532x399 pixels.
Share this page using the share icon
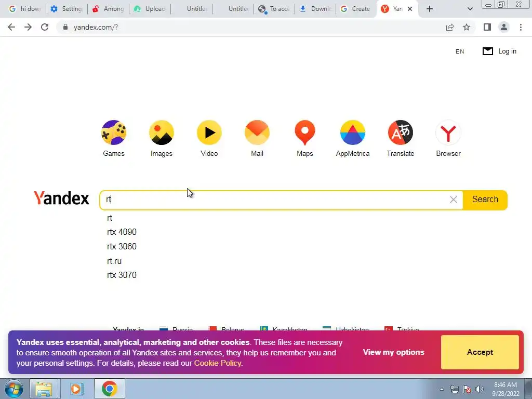pyautogui.click(x=450, y=27)
